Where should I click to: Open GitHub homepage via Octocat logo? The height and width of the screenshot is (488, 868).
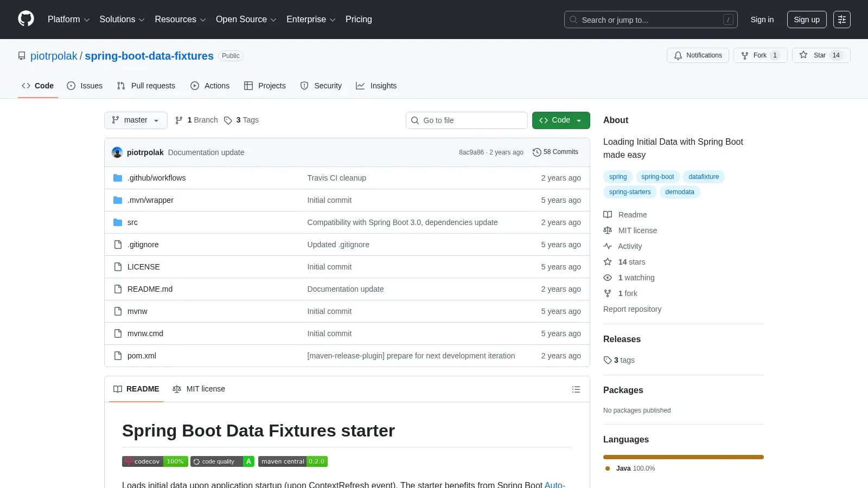pos(26,19)
